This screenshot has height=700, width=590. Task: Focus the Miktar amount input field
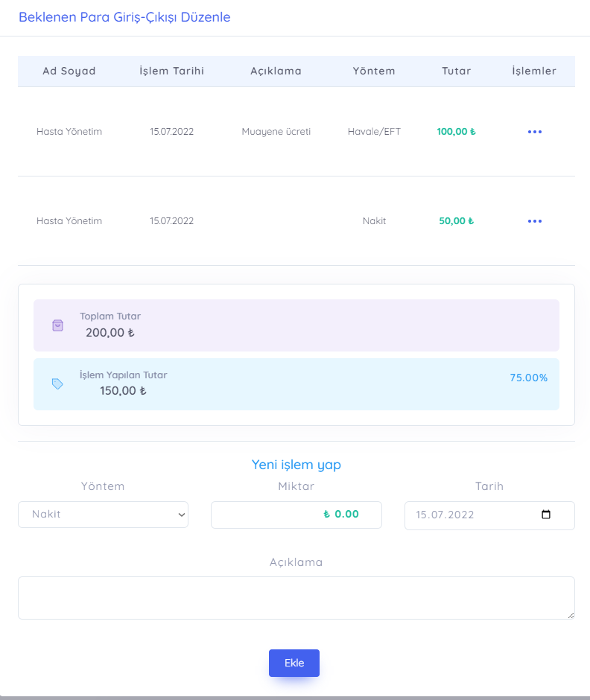pos(296,515)
